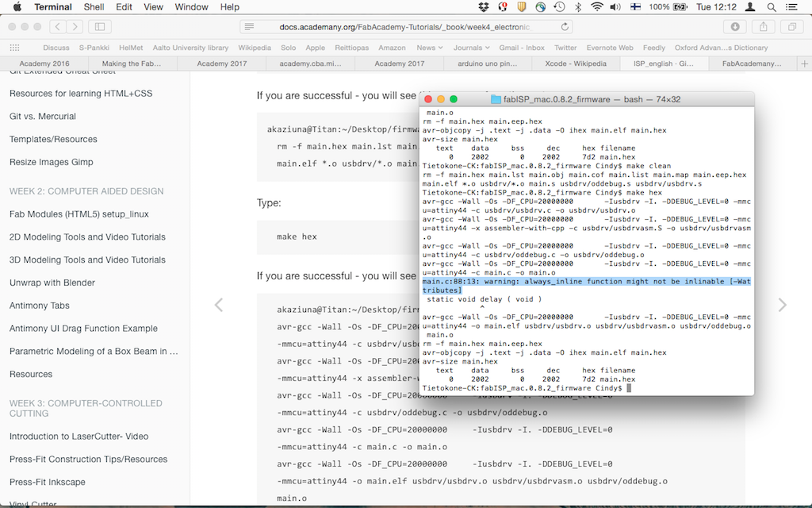
Task: Click Safari forward arrow button
Action: point(75,26)
